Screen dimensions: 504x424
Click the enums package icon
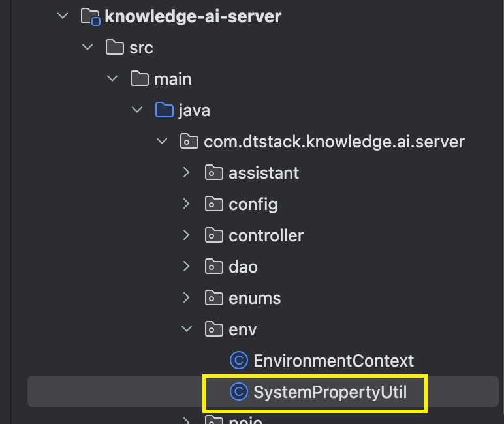213,297
